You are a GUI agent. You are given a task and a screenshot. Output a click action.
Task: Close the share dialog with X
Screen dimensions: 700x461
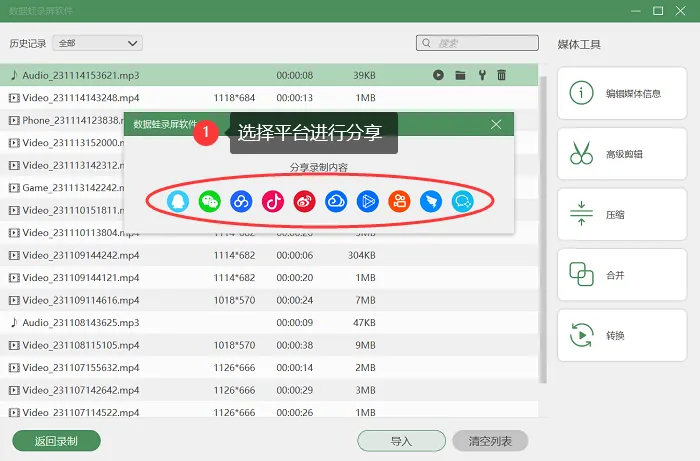[x=496, y=125]
